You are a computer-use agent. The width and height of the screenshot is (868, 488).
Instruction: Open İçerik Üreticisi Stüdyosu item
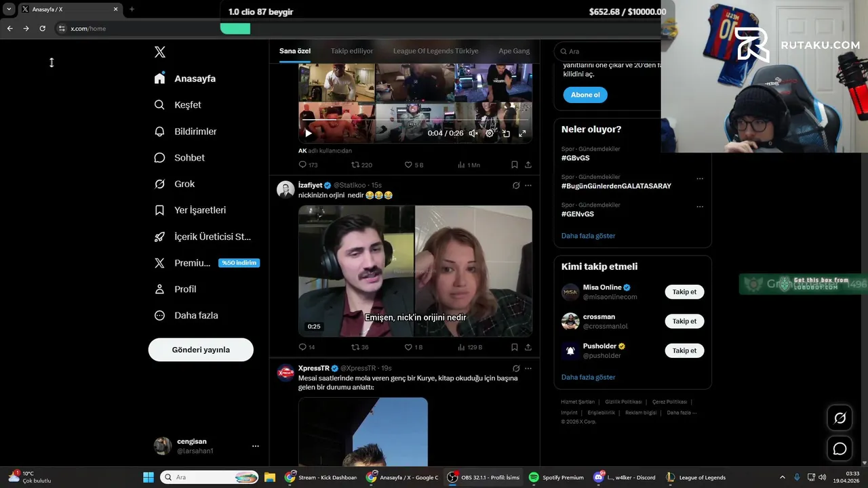tap(203, 237)
